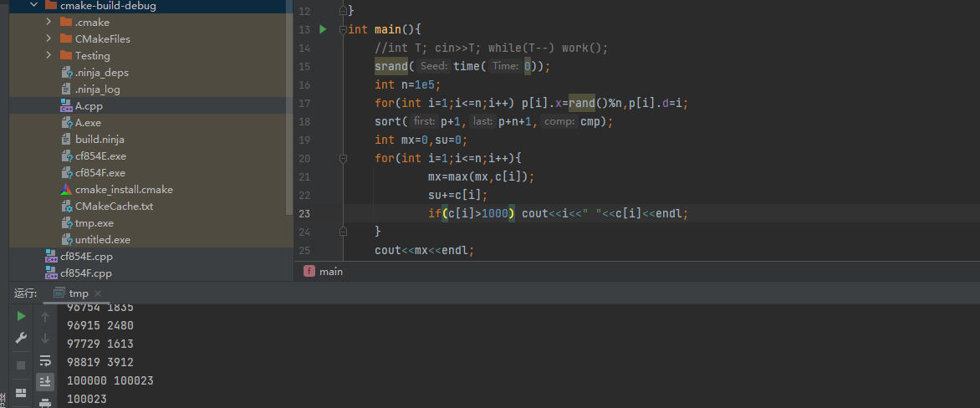Open cf854F.cpp source file
Image resolution: width=980 pixels, height=408 pixels.
pos(86,273)
